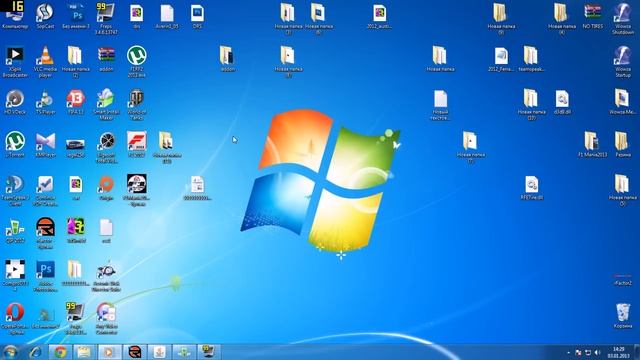This screenshot has height=360, width=640.
Task: Select the QIP 2012 shortcut
Action: 15,231
